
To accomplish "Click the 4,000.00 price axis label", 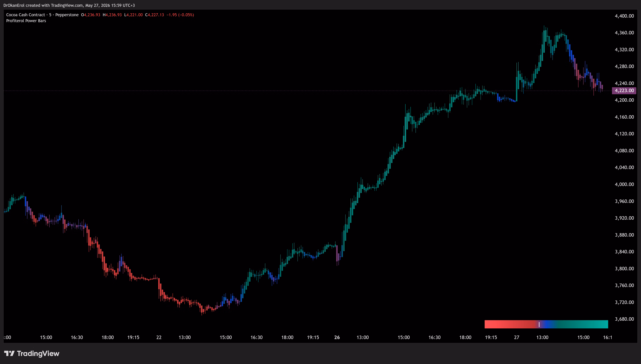I will (624, 184).
